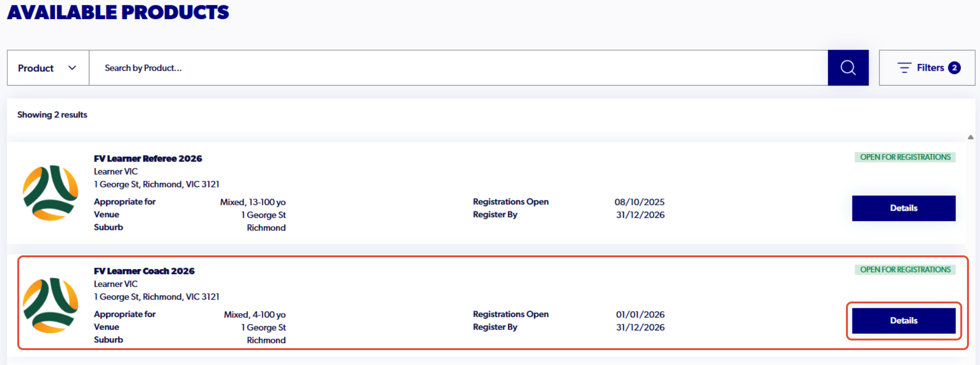Click Referee card address 1 George St, Richmond
The image size is (980, 365).
pos(157,184)
